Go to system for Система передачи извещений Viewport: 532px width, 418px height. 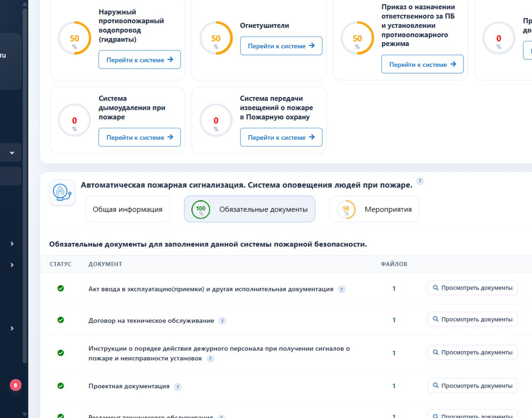pos(281,137)
